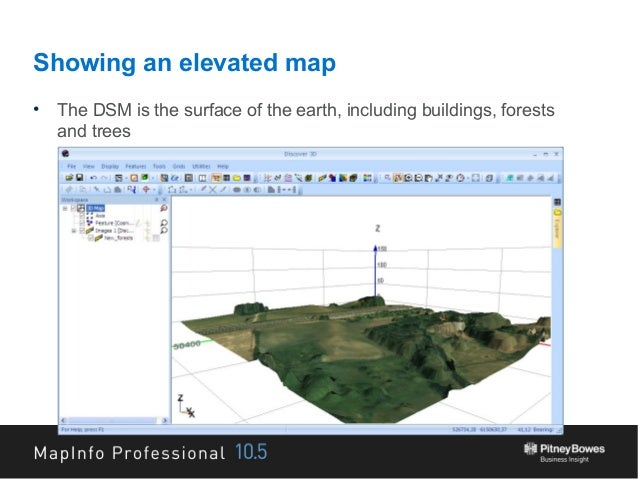Screen dimensions: 638x479
Task: Select the zoom magnifier tool
Action: coord(387,177)
